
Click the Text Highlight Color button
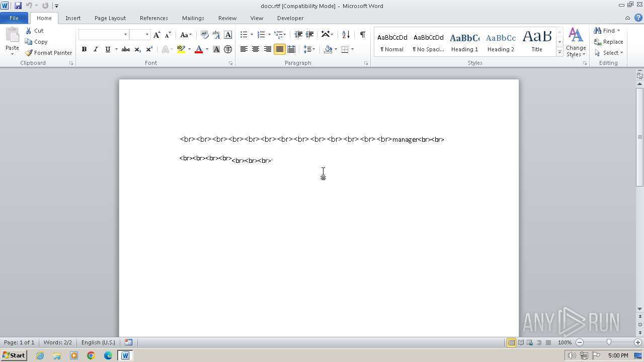[181, 49]
